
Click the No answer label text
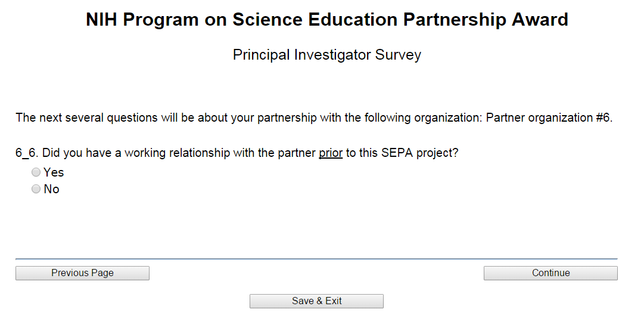pos(52,189)
